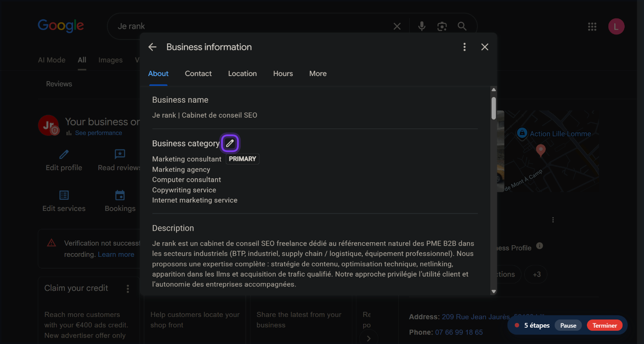Click the Description paragraph text
The height and width of the screenshot is (344, 644).
pos(313,264)
